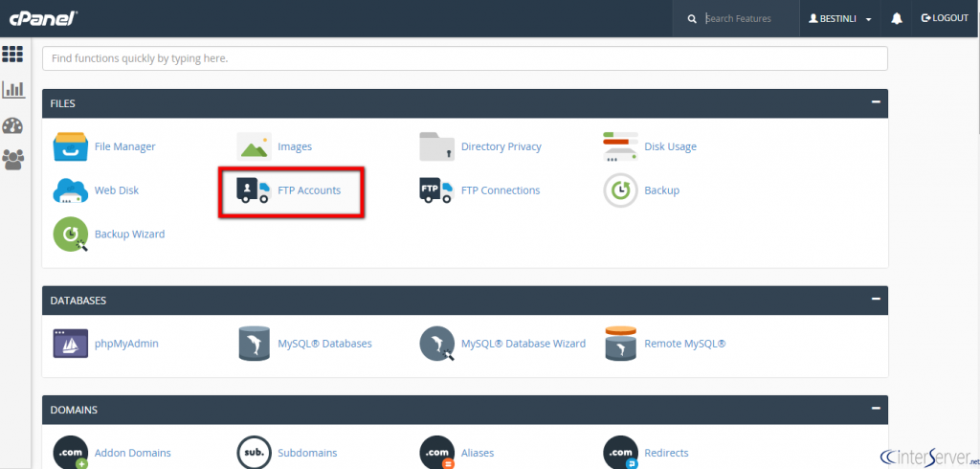Open the Addon Domains icon

coord(71,453)
